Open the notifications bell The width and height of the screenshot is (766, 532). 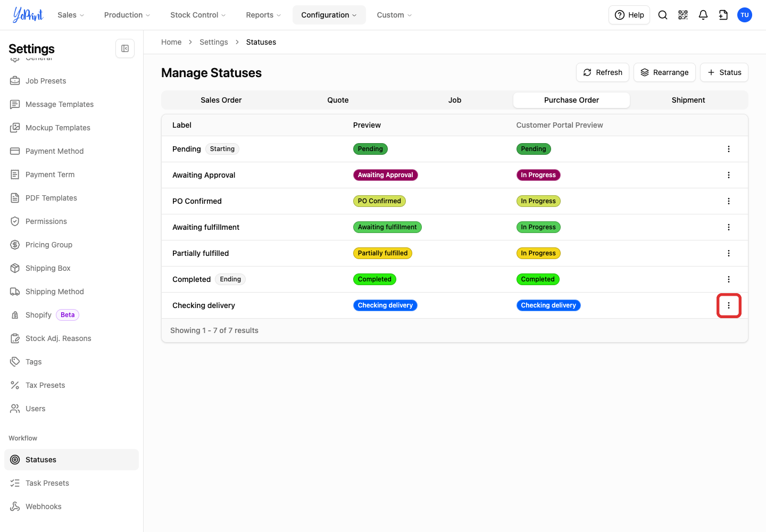tap(703, 15)
